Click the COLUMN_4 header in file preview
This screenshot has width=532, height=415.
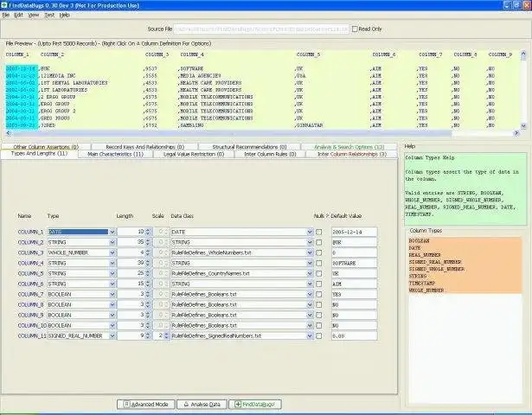click(x=192, y=54)
